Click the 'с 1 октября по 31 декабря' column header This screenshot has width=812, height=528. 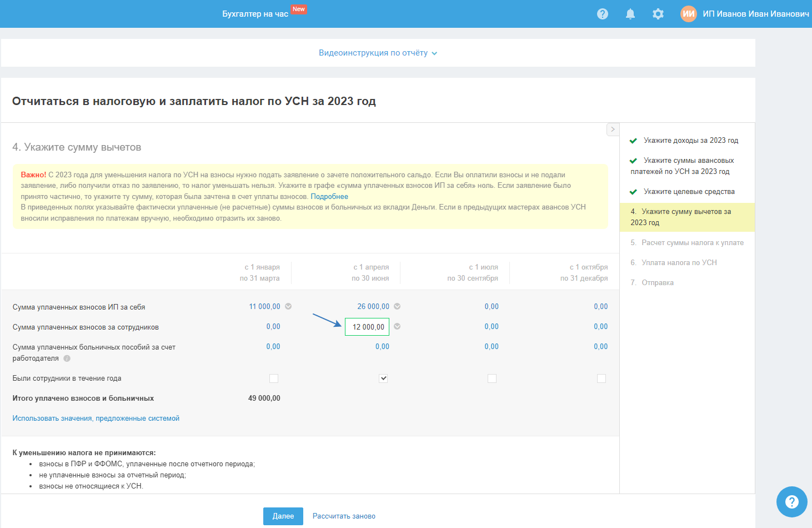point(584,273)
